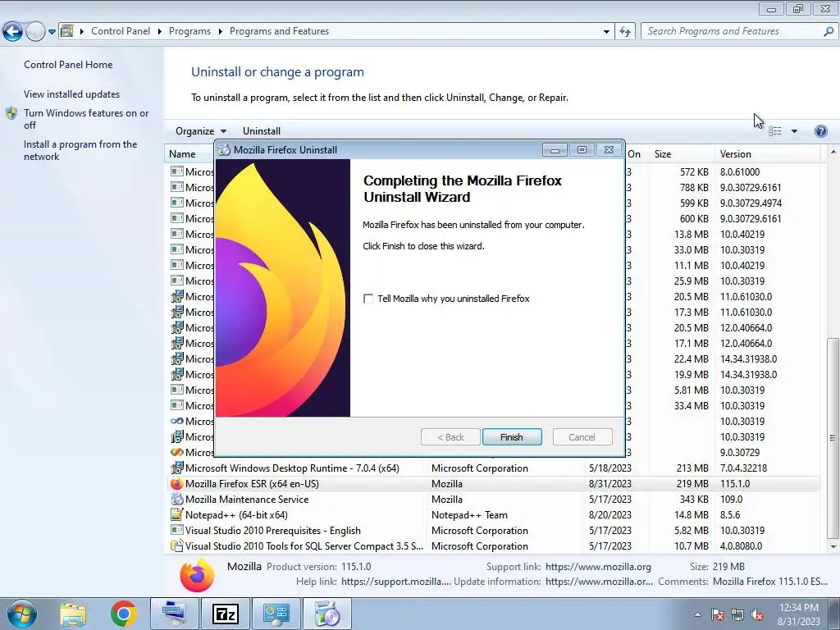
Task: Click the change view icon
Action: click(x=775, y=131)
